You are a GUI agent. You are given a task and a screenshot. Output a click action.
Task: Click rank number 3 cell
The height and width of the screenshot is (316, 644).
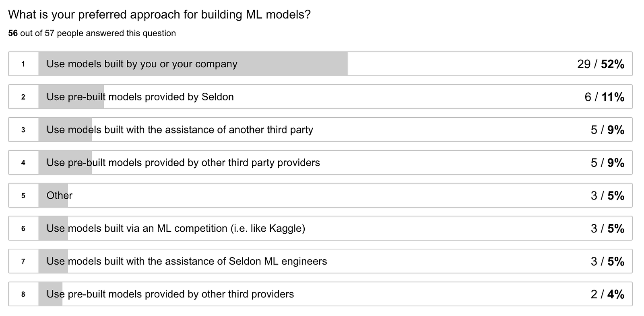point(23,130)
